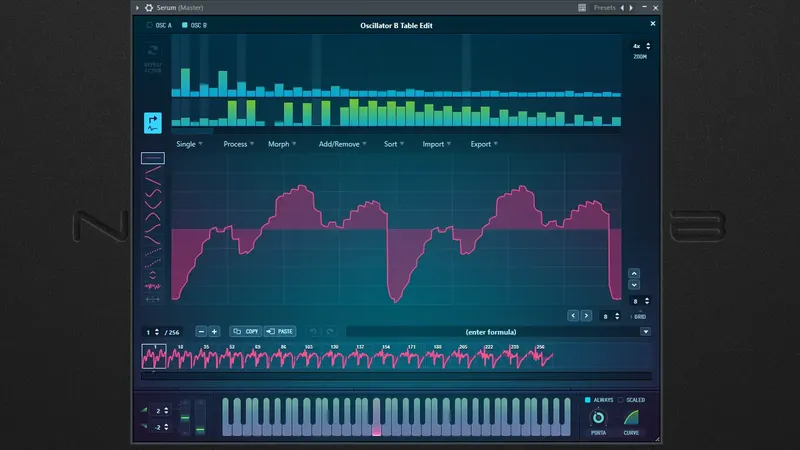Adjust the horizontal grid size stepper
The width and height of the screenshot is (800, 450).
point(617,316)
